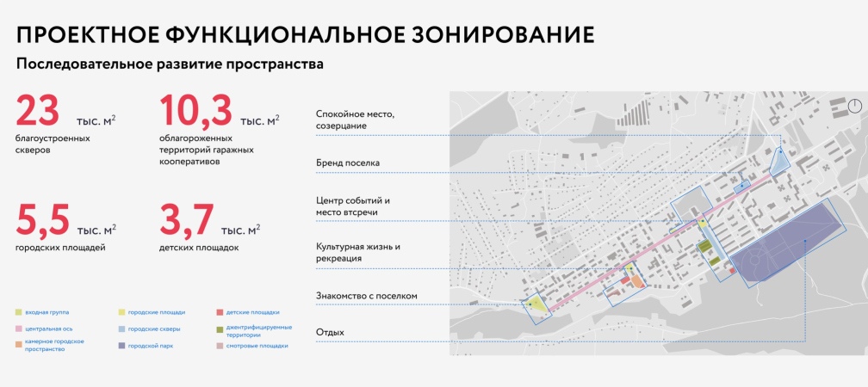Select the 'входная группа' legend swatch
The image size is (868, 387).
[x=19, y=312]
